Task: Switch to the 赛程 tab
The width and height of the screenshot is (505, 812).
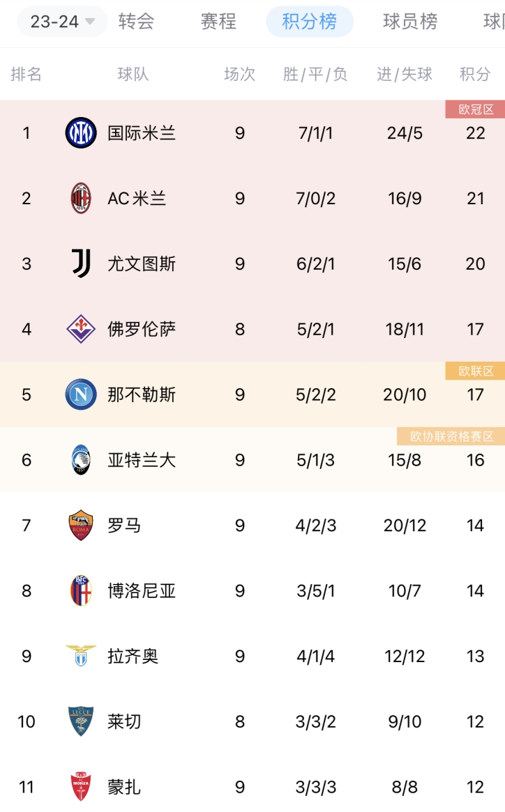Action: click(218, 21)
